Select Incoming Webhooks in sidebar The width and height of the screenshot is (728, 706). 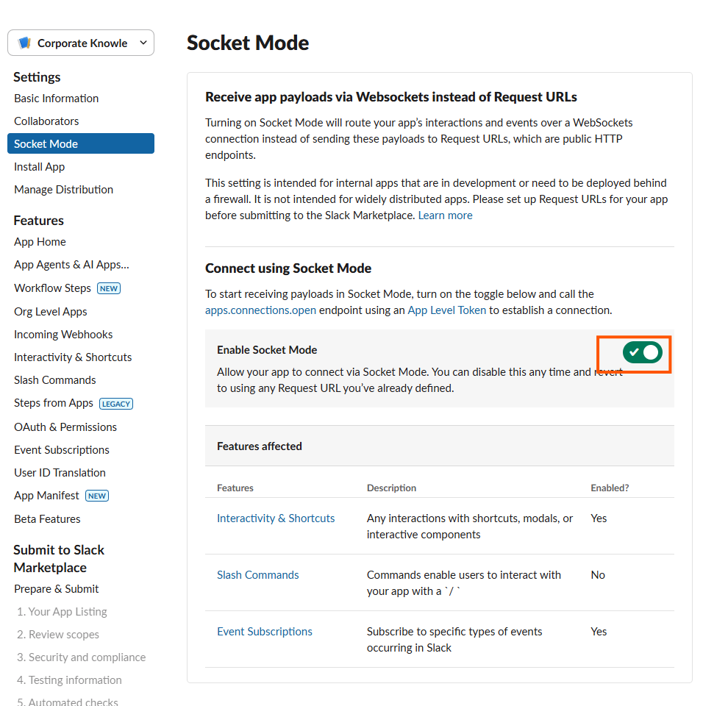coord(63,335)
